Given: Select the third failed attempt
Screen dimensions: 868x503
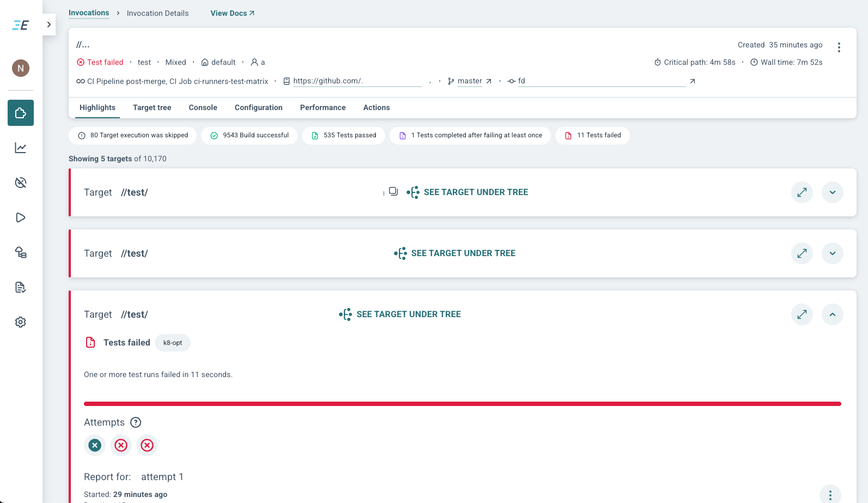Looking at the screenshot, I should 147,445.
